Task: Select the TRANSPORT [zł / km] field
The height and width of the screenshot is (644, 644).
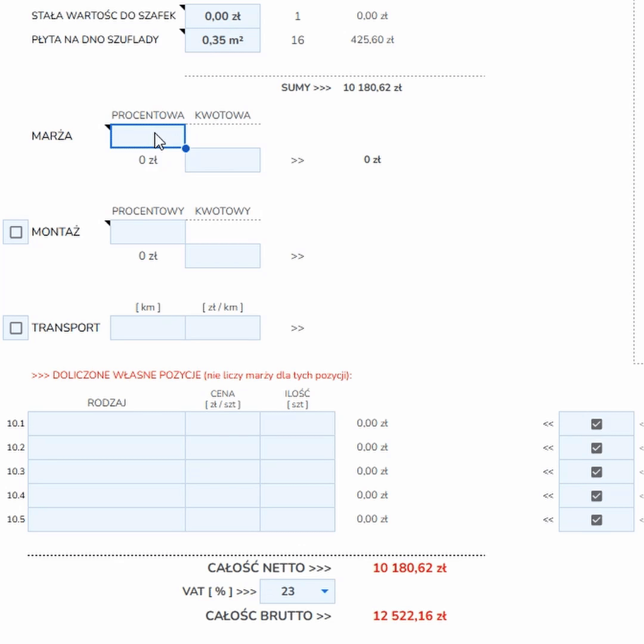Action: click(x=222, y=328)
